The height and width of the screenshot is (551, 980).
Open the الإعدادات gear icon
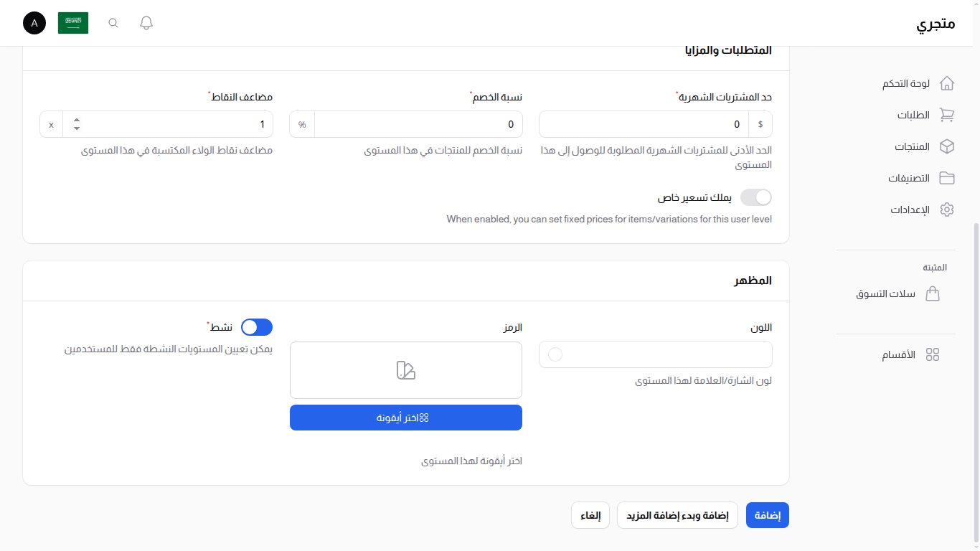[x=948, y=209]
